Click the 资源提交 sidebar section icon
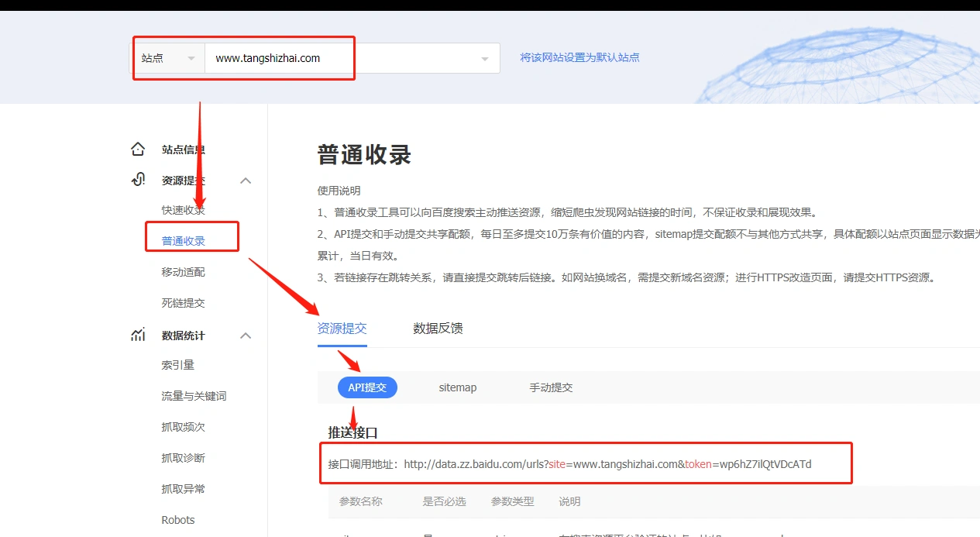Viewport: 980px width, 537px height. tap(138, 180)
